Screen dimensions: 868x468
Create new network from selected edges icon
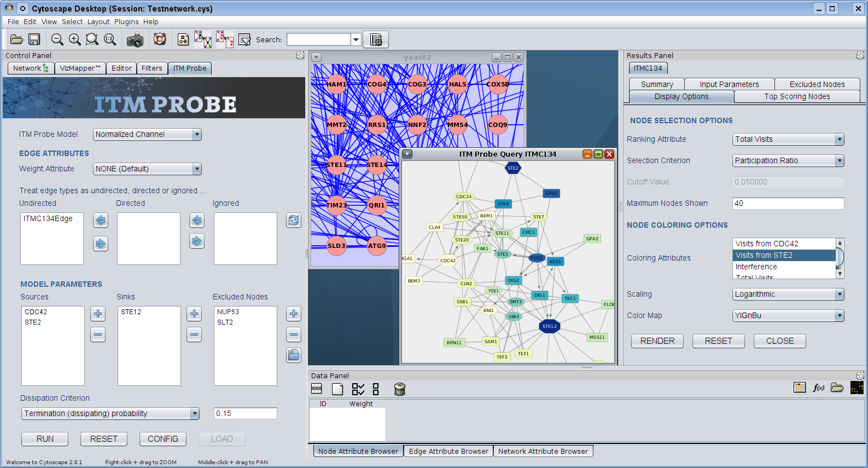coord(224,39)
